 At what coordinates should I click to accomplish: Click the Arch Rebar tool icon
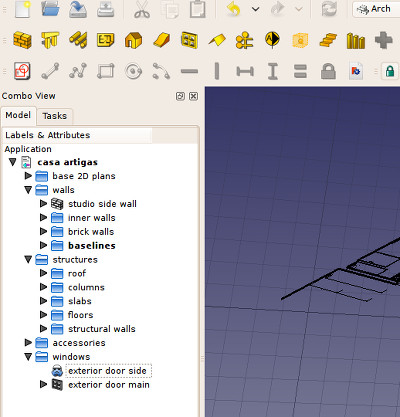(78, 40)
